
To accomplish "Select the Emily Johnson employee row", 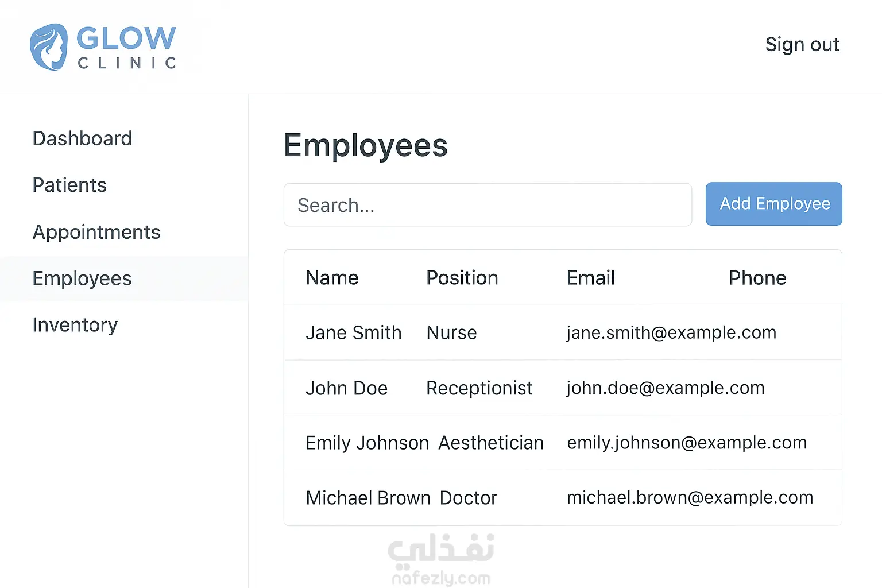I will pos(563,443).
